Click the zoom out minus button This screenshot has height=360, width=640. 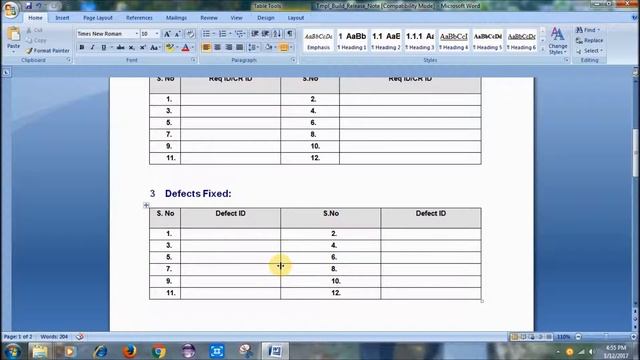(578, 337)
